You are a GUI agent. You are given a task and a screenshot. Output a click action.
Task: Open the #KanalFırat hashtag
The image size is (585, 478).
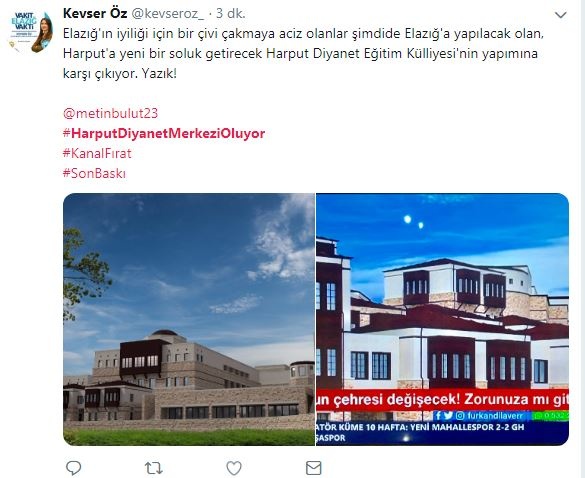pyautogui.click(x=97, y=153)
